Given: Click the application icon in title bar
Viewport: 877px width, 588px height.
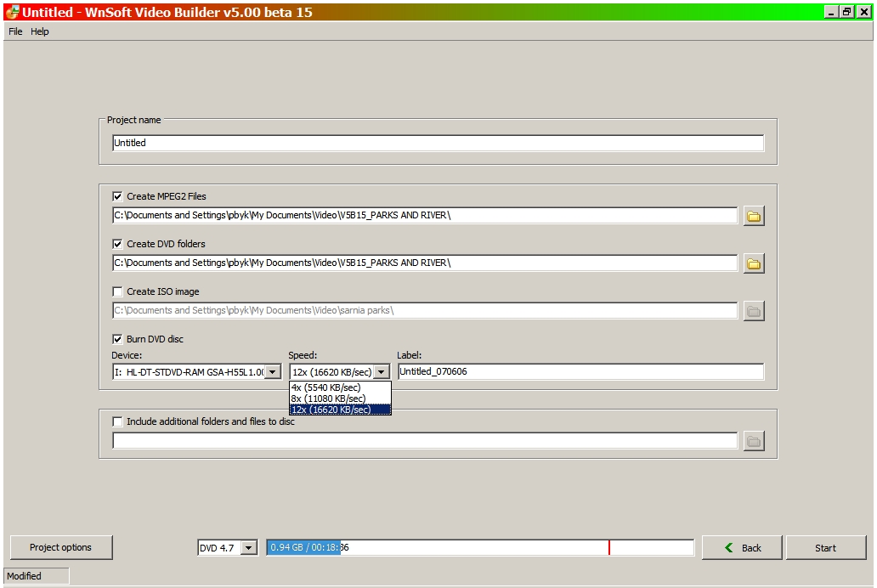Looking at the screenshot, I should [x=12, y=12].
